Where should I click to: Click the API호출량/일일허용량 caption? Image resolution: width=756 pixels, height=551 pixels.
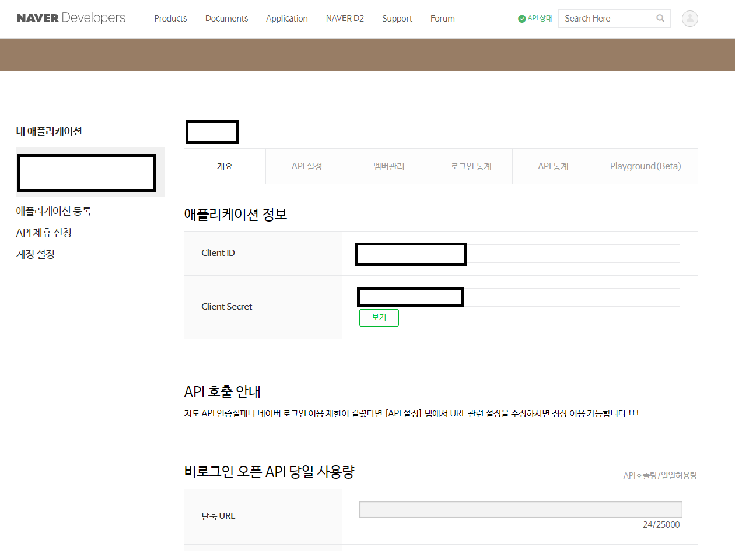click(x=660, y=476)
